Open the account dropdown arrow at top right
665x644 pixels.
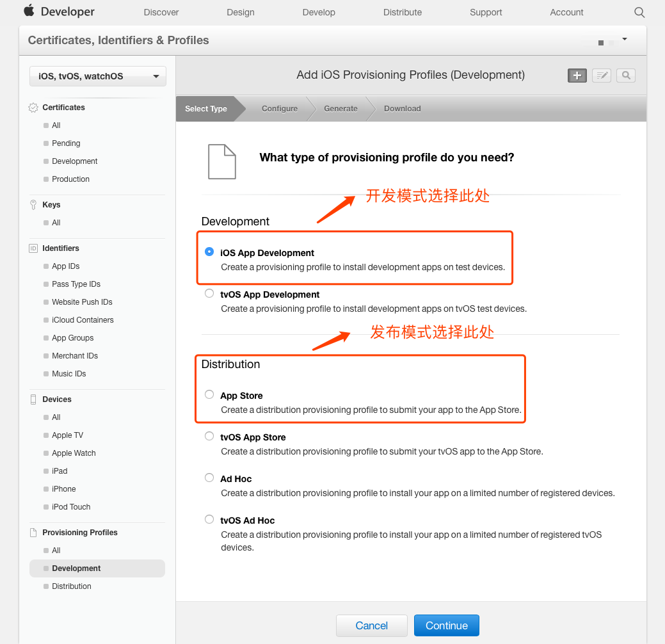624,39
